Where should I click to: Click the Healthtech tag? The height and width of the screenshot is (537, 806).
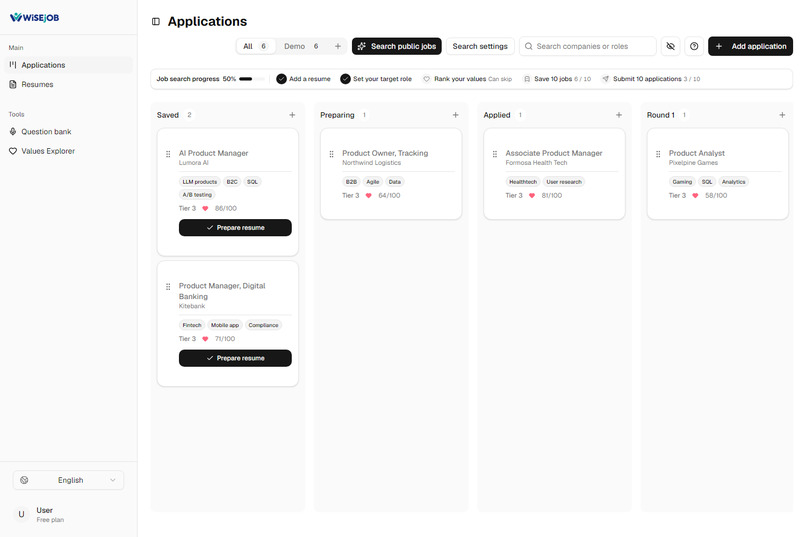coord(523,182)
